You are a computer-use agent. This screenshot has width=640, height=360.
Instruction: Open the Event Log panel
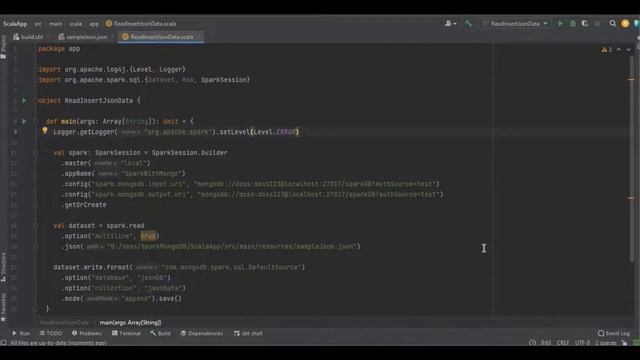pos(613,333)
